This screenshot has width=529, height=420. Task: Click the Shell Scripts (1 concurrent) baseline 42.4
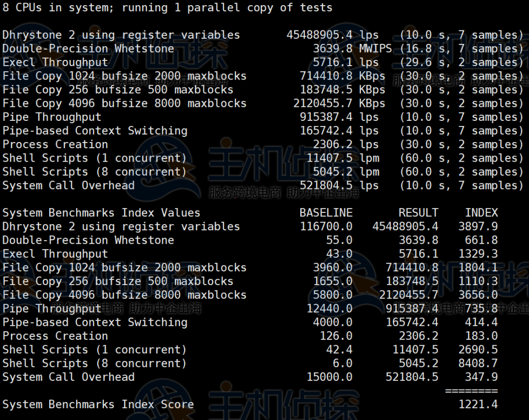tap(339, 350)
